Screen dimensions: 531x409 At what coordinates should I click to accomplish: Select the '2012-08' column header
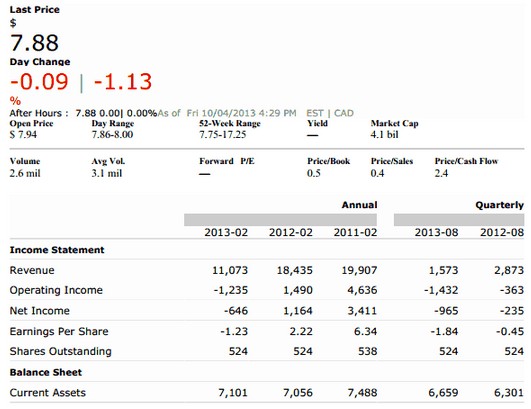coord(502,233)
